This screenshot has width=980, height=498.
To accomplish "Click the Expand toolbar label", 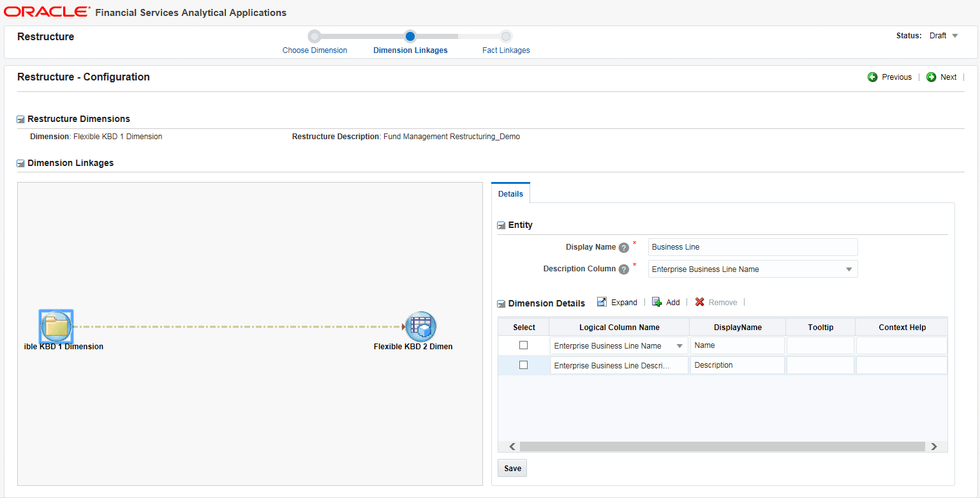I will 624,303.
